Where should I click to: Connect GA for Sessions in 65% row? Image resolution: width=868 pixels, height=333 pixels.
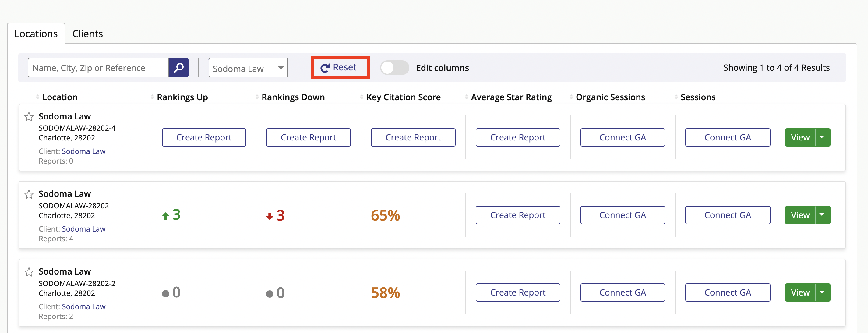(728, 215)
